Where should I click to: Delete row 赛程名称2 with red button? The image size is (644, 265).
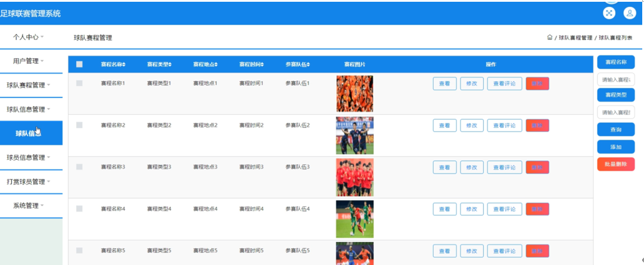pos(537,126)
